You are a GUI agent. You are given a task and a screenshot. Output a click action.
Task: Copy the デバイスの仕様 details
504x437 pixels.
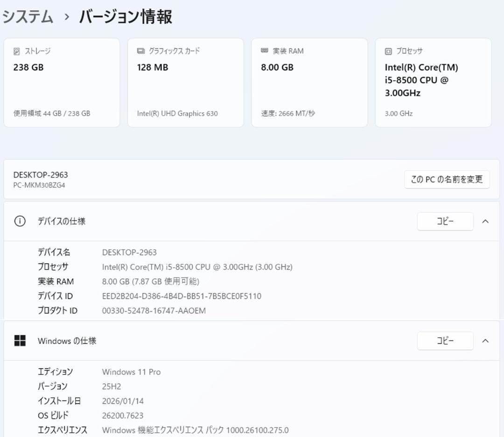[x=445, y=221]
